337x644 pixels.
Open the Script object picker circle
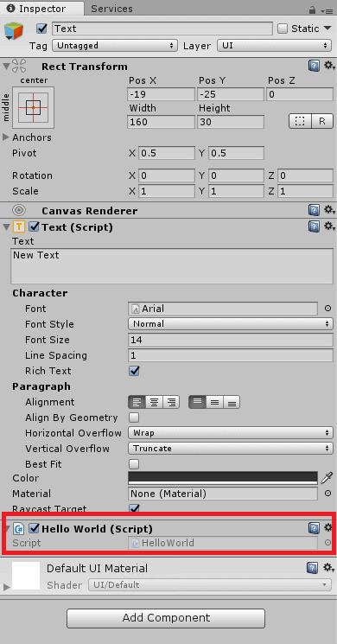(327, 543)
